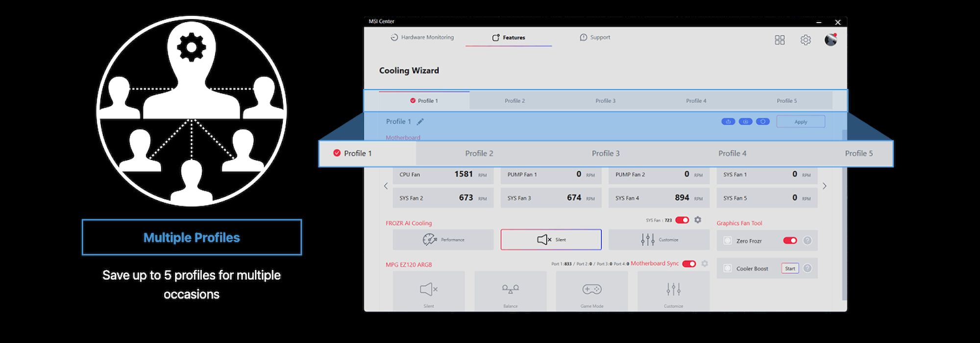Show next fans with right chevron

point(825,186)
